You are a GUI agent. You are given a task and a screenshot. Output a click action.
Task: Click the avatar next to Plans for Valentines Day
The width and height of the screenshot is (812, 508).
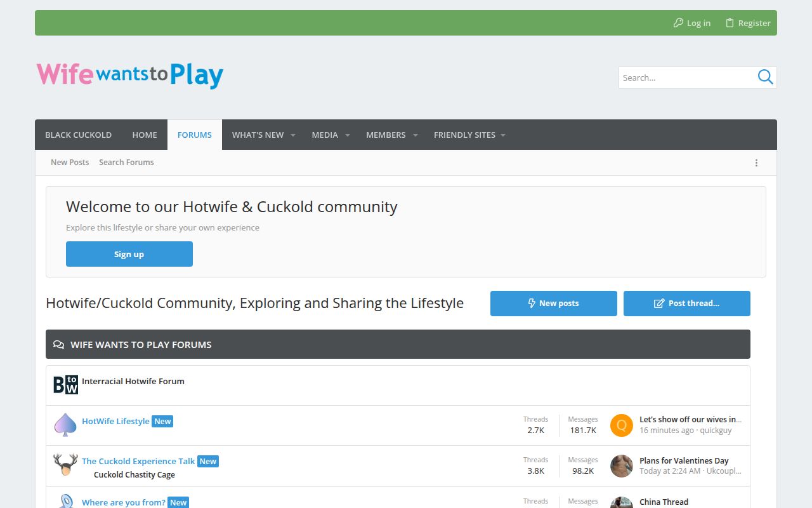tap(621, 466)
